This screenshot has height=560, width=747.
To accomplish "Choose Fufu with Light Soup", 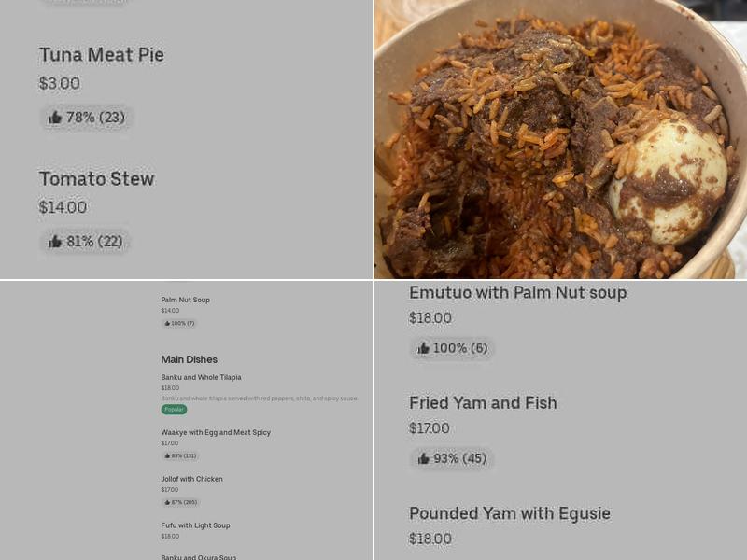I will 195,525.
